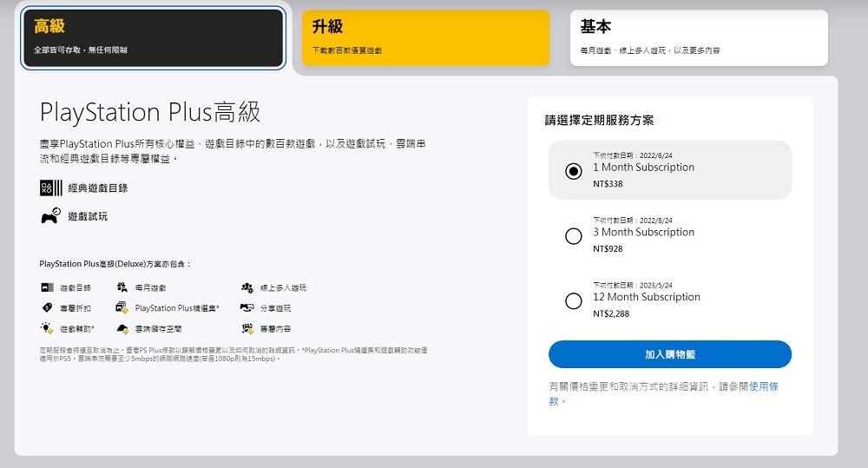Screen dimensions: 868x468
Task: Click the 定期服務會持續至取消為止 footnote text
Action: 233,354
